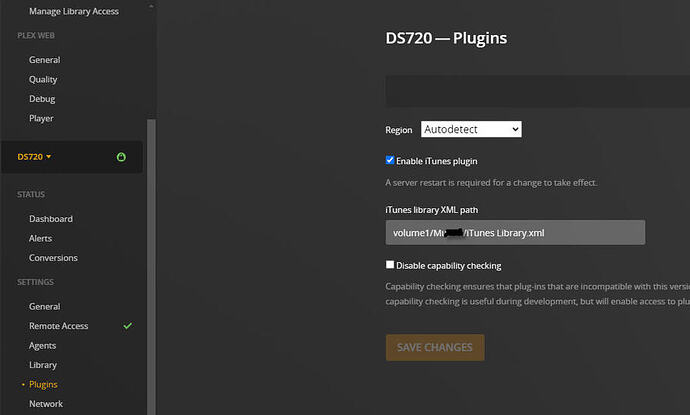View server Alerts
Image resolution: width=690 pixels, height=415 pixels.
point(40,238)
